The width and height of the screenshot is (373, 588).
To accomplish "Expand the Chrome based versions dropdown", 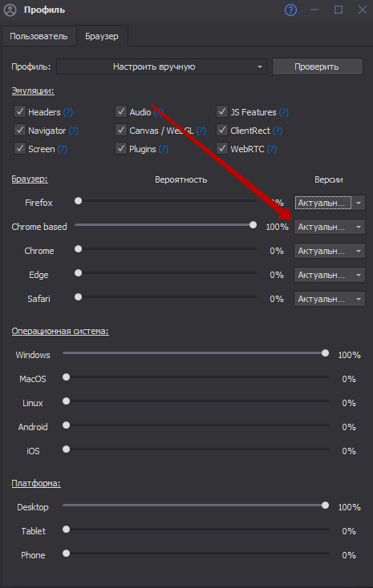I will click(x=330, y=227).
